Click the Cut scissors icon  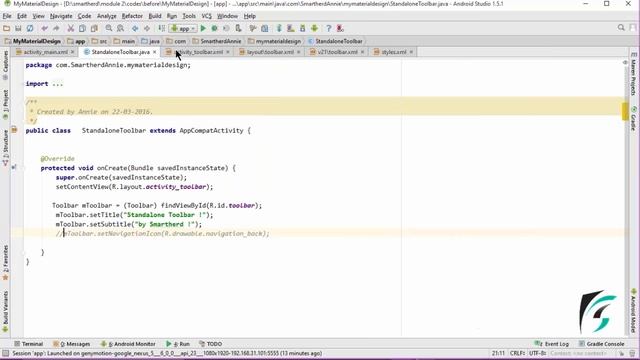(71, 28)
